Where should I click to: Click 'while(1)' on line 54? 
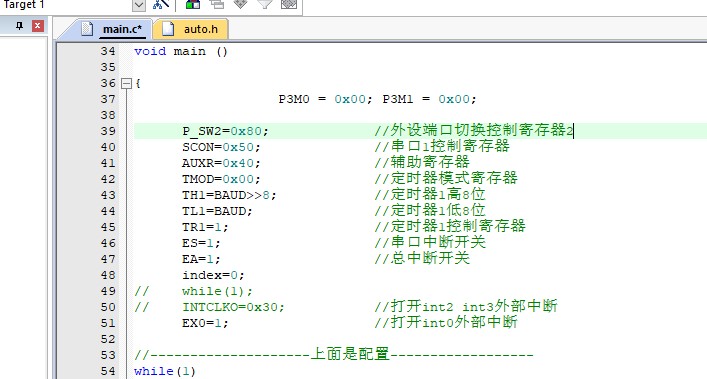coord(165,371)
